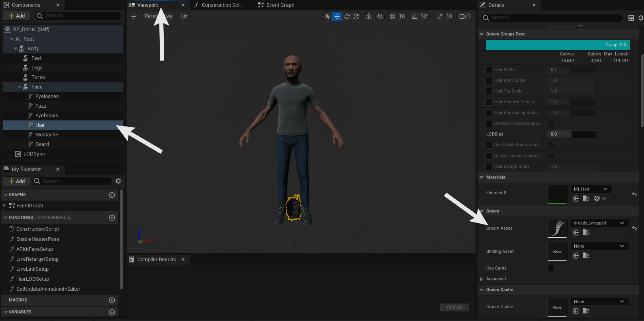
Task: Browse to Groom Cache in Content Browser
Action: point(586,311)
